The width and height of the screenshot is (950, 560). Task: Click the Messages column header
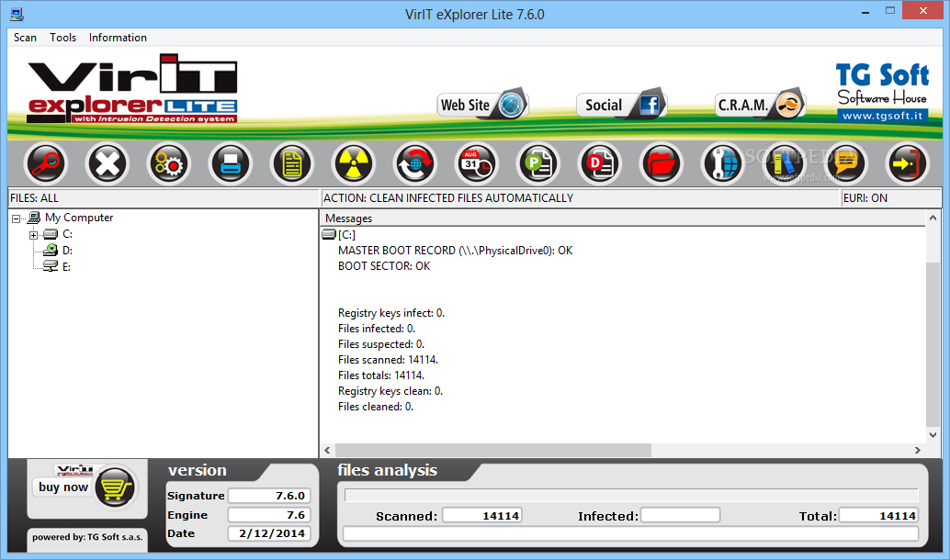(x=622, y=218)
